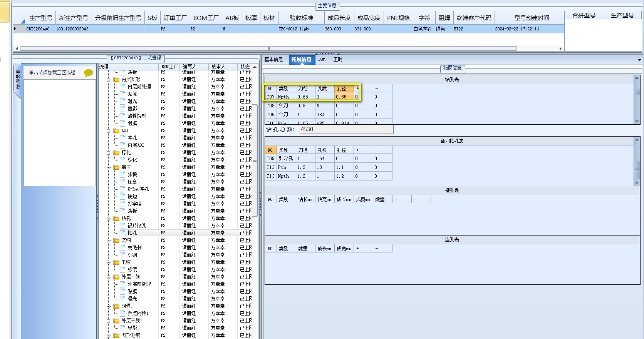Click the document icon beside 打字唛

(122, 204)
